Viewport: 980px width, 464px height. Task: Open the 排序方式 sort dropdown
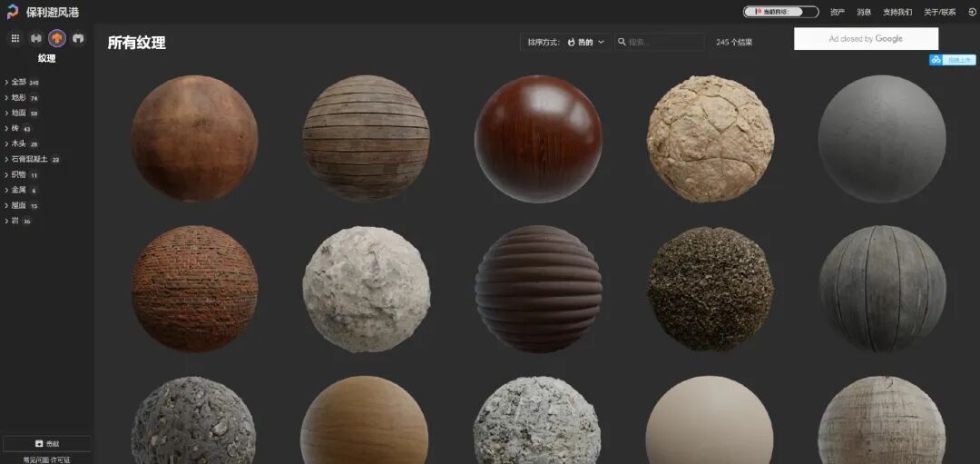(565, 42)
